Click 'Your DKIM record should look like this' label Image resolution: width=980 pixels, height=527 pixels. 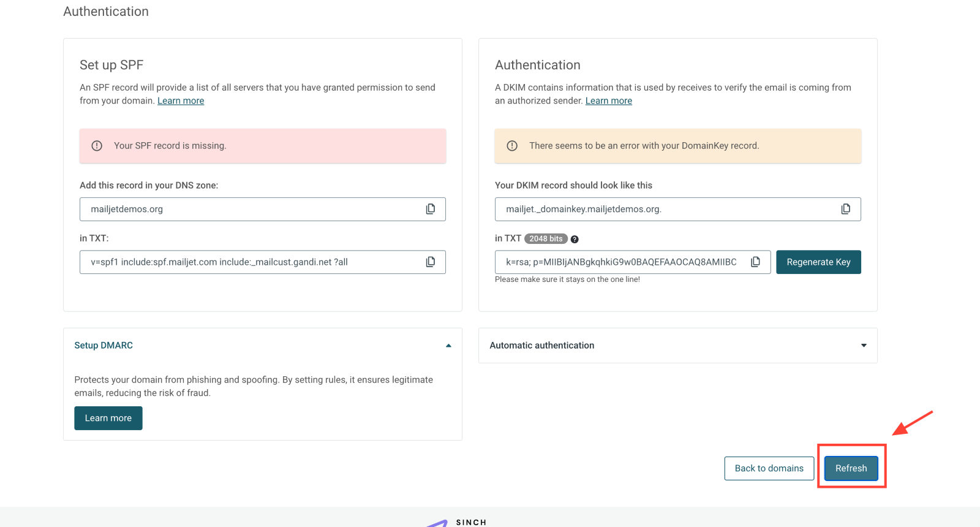573,185
